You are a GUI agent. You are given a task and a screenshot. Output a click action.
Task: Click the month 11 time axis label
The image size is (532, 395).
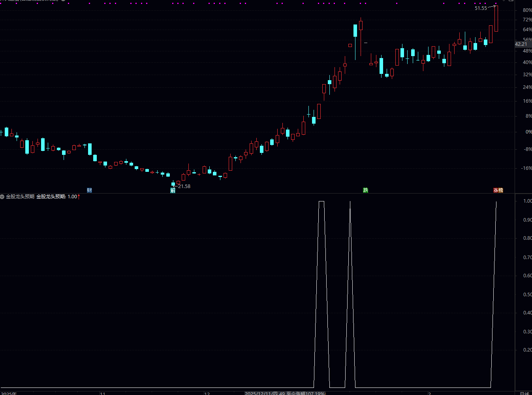click(x=103, y=393)
